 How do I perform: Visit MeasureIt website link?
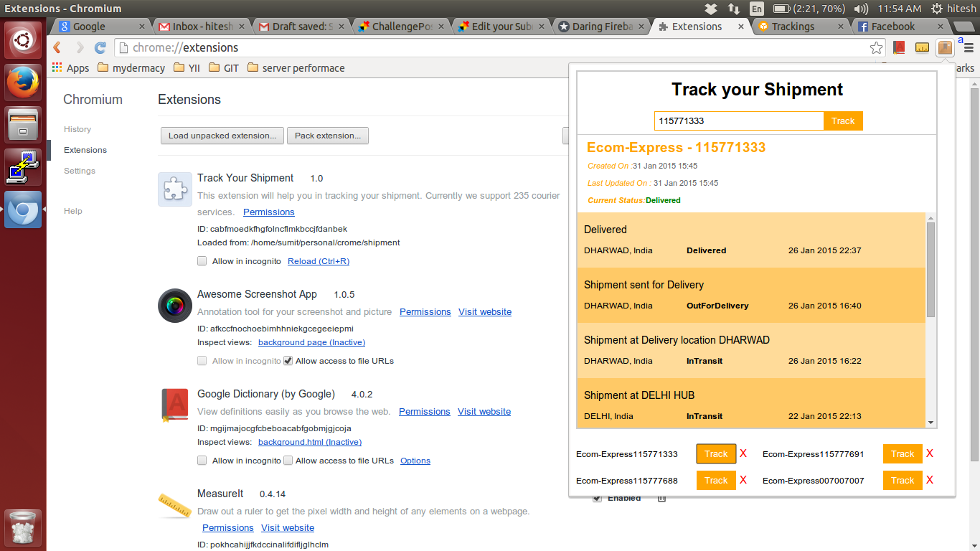[288, 527]
